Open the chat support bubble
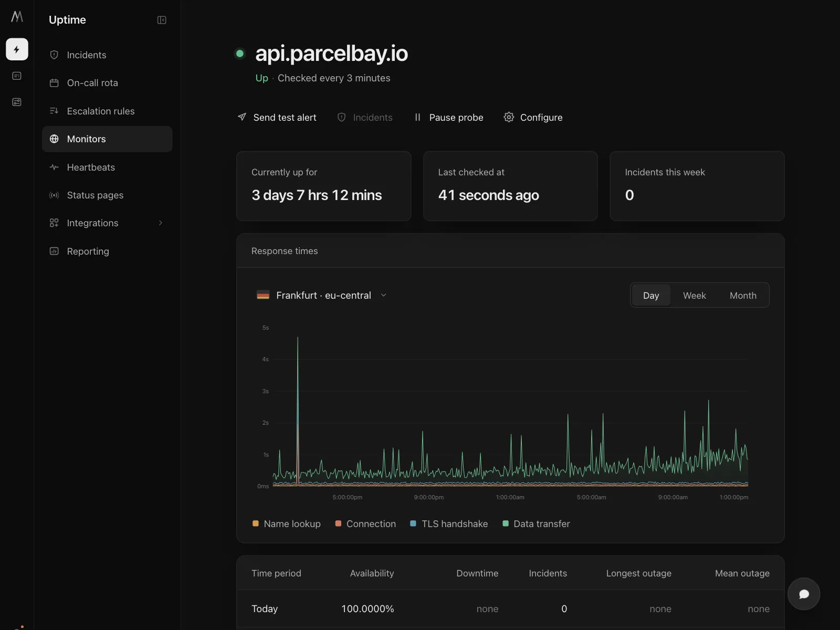Viewport: 840px width, 630px height. [x=804, y=594]
